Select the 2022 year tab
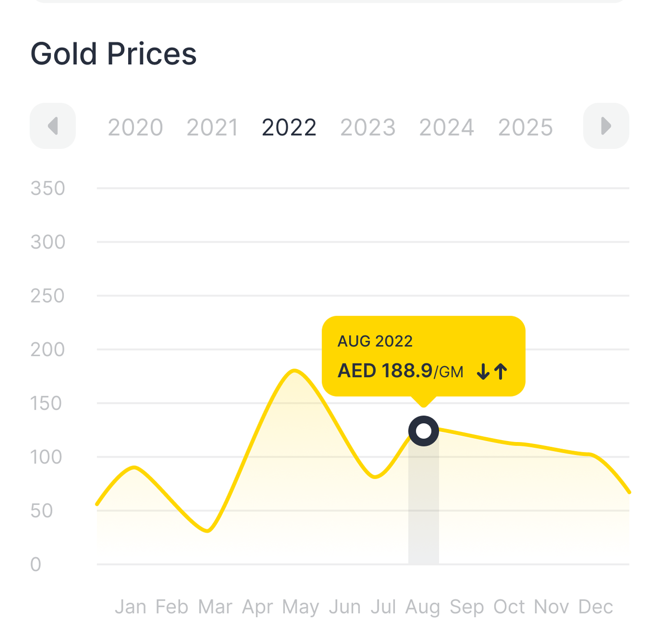The width and height of the screenshot is (659, 644). (x=289, y=128)
